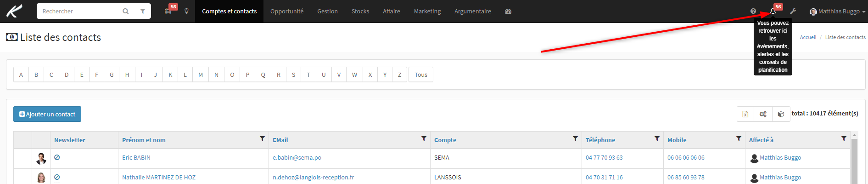
Task: Open the search box filter funnel
Action: click(x=143, y=11)
